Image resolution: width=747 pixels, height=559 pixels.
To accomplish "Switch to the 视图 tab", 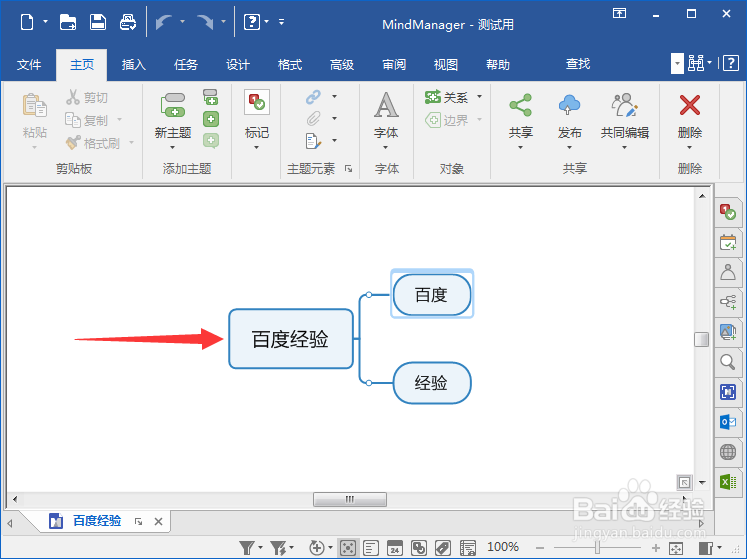I will point(445,64).
